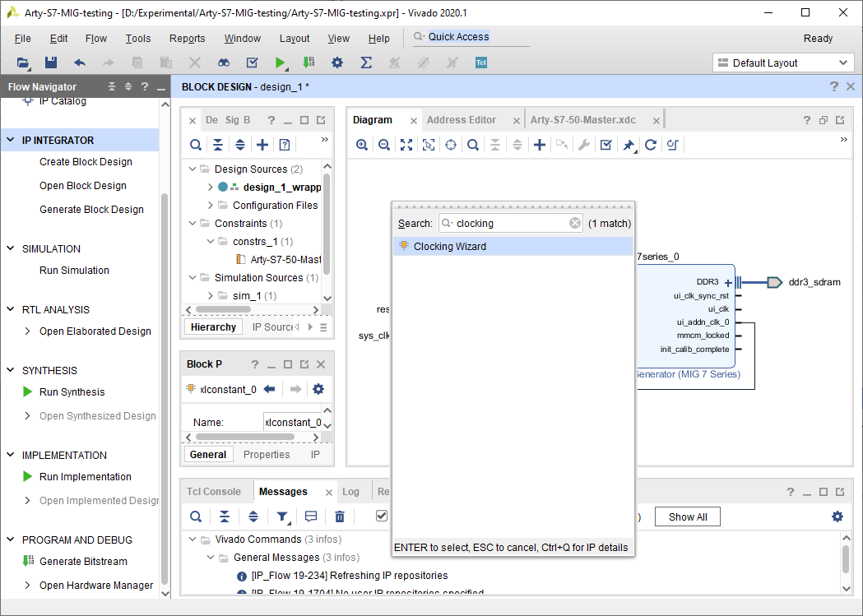Open the Tools menu
The width and height of the screenshot is (863, 616).
[137, 39]
